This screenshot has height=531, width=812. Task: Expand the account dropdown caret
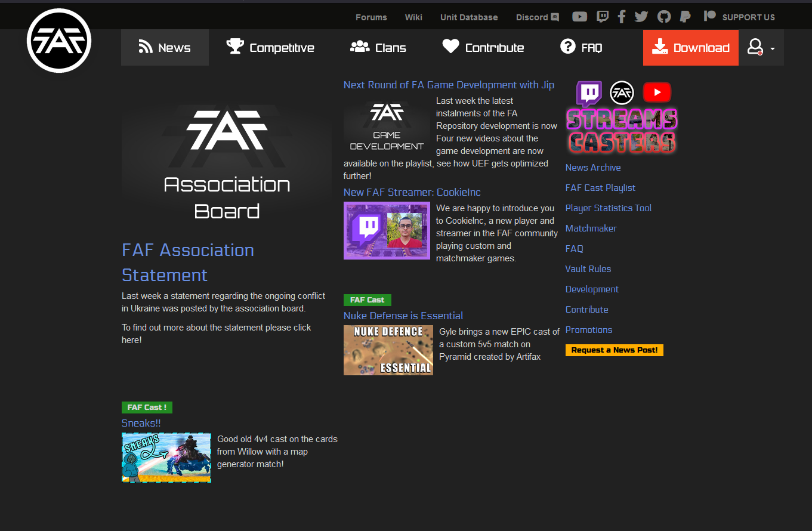pyautogui.click(x=773, y=48)
